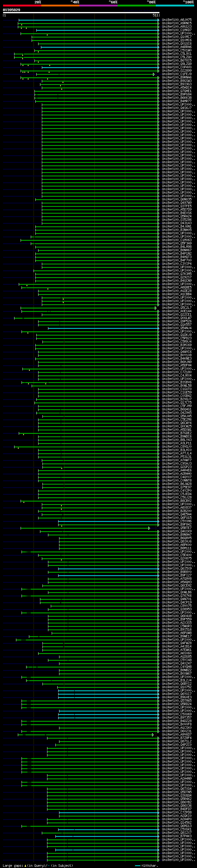Open the UniRef100_A8Q8E5 hit
The height and width of the screenshot is (868, 197).
(177, 287)
